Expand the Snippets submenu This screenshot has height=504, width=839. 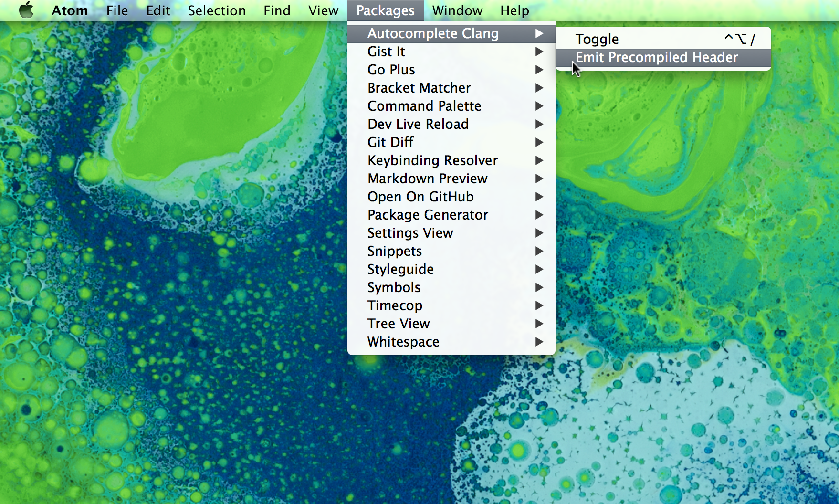point(451,251)
